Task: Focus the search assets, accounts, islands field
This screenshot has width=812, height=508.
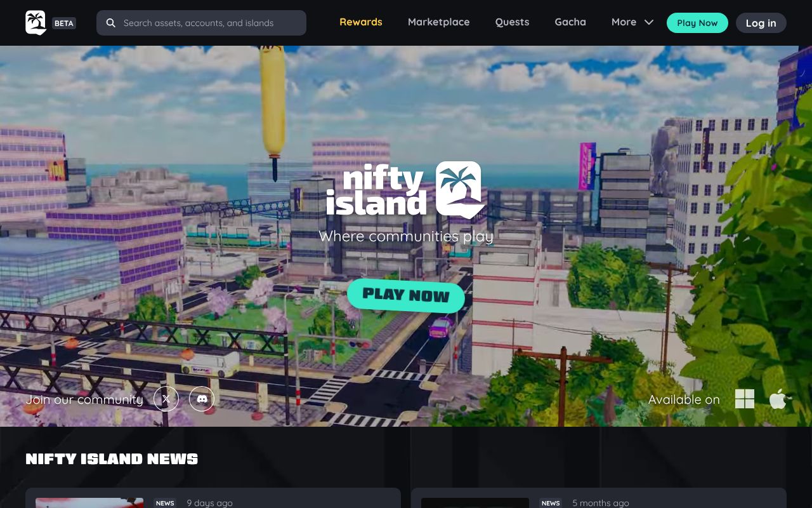Action: [209, 23]
